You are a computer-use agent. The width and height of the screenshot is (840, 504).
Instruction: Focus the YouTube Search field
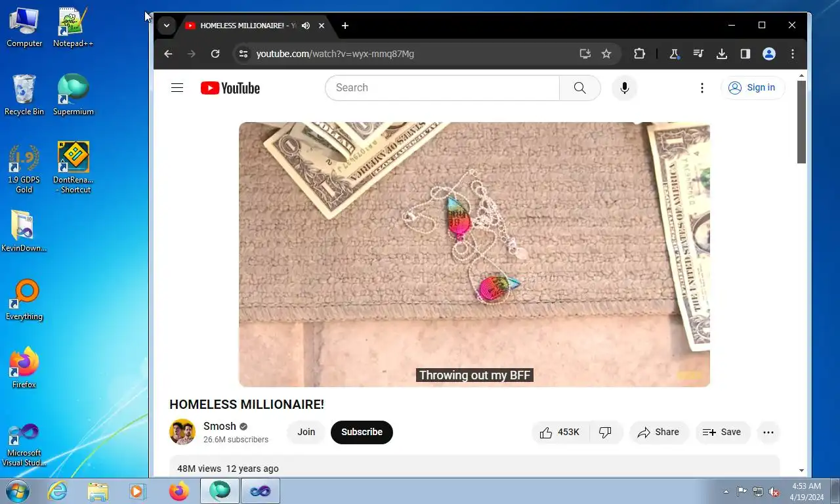[442, 88]
